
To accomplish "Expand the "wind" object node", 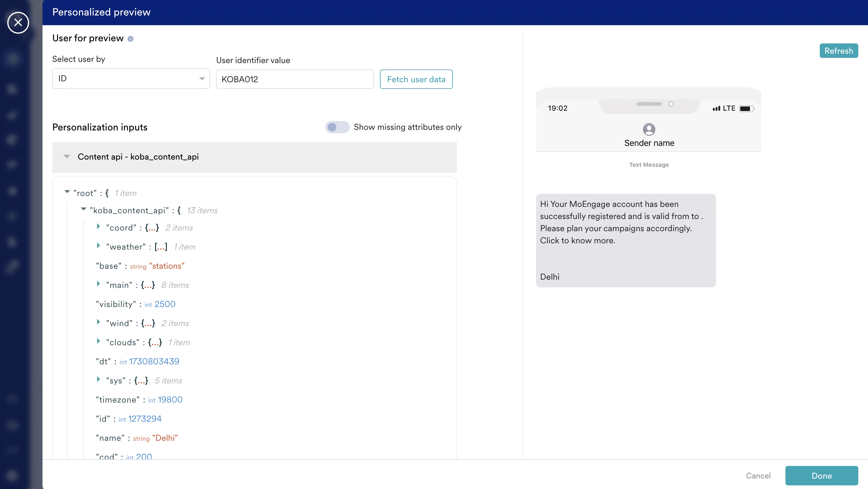I will [x=98, y=322].
